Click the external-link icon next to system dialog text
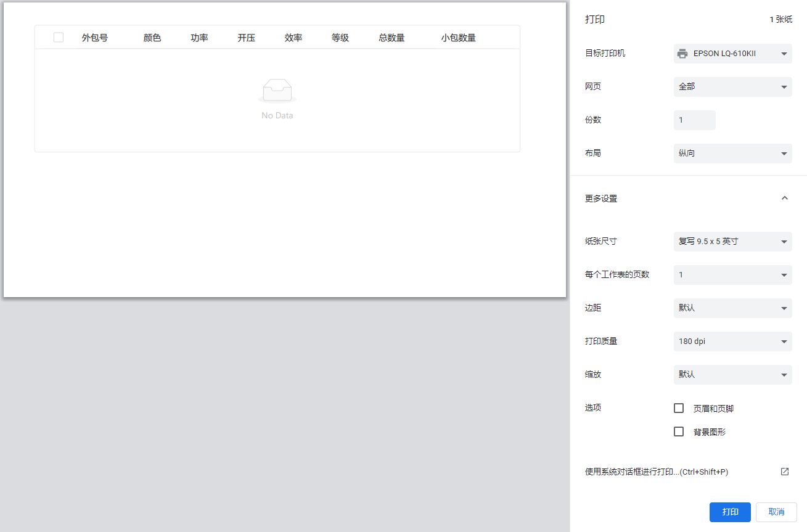 coord(784,471)
